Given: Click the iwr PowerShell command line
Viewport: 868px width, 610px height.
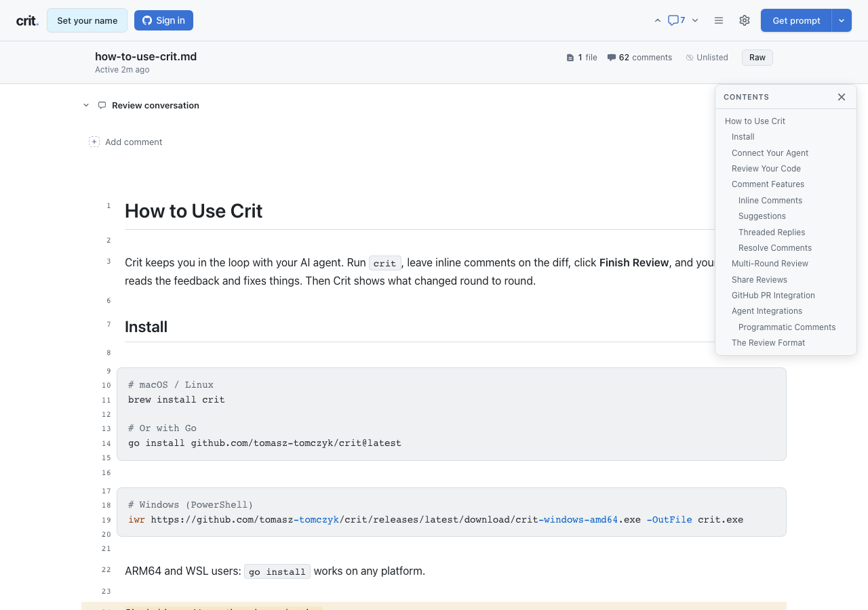Looking at the screenshot, I should point(435,520).
